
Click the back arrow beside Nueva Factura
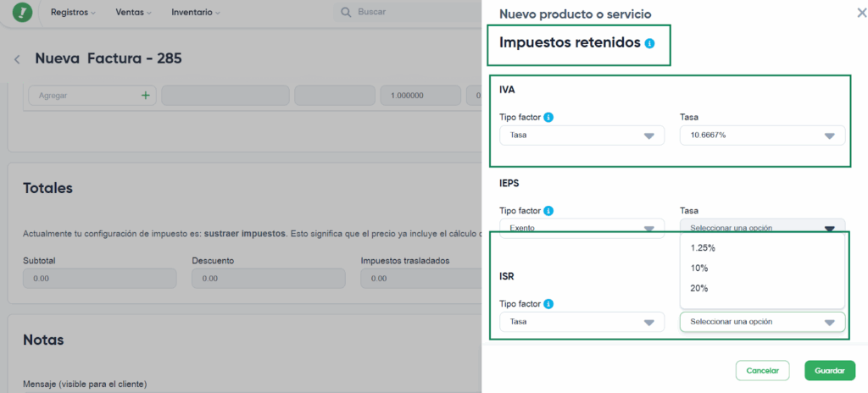[x=17, y=59]
